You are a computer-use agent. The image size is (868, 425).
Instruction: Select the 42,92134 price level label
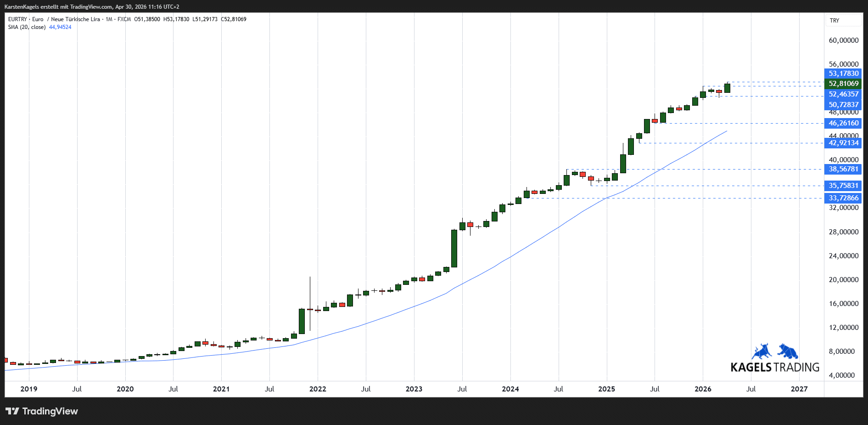pos(843,143)
